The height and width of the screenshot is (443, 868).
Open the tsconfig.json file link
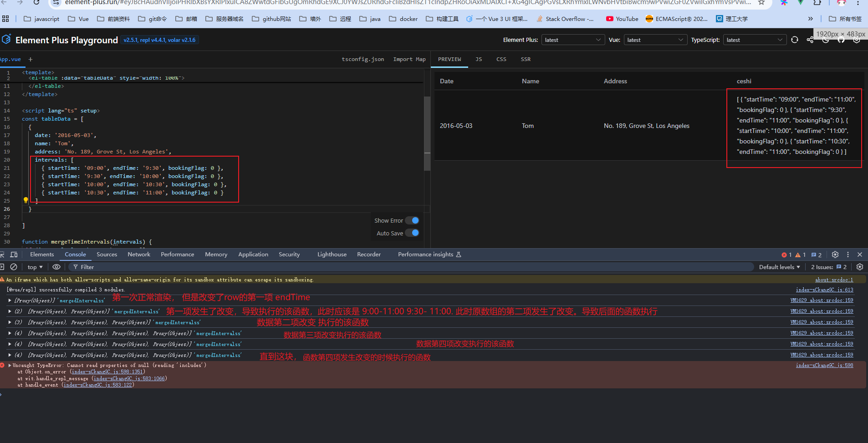point(363,59)
